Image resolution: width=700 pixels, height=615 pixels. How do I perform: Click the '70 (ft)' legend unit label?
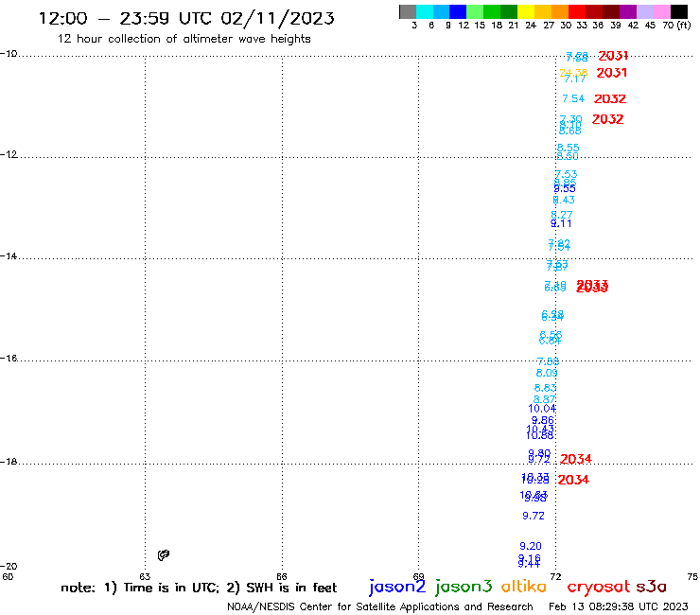tap(676, 25)
